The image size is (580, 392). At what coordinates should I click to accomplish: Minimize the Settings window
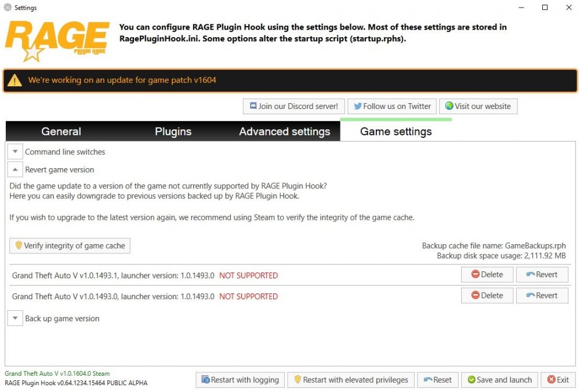tap(521, 8)
